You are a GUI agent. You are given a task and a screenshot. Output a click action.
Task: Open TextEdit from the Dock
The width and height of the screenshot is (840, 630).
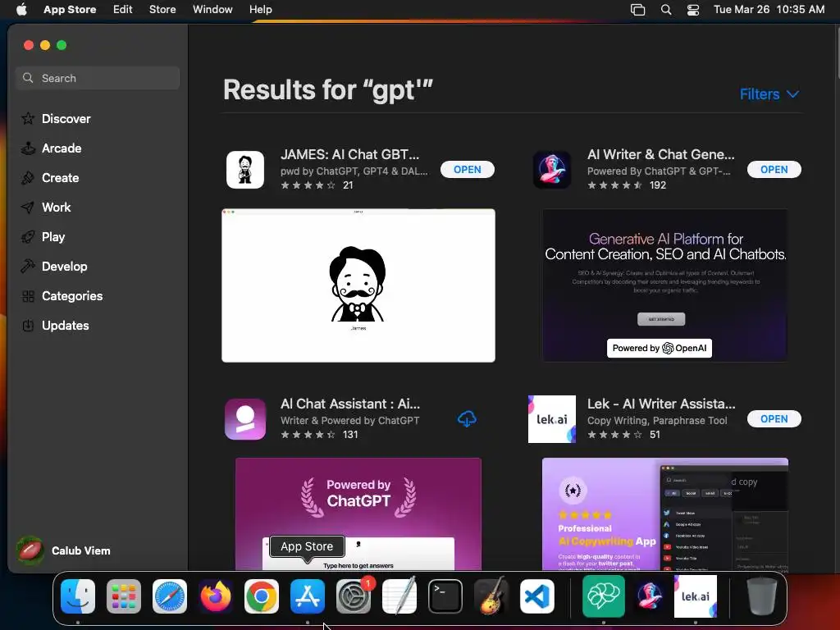399,596
